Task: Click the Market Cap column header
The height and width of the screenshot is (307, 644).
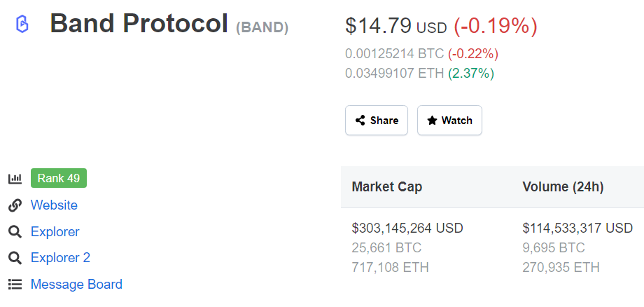Action: pyautogui.click(x=387, y=187)
